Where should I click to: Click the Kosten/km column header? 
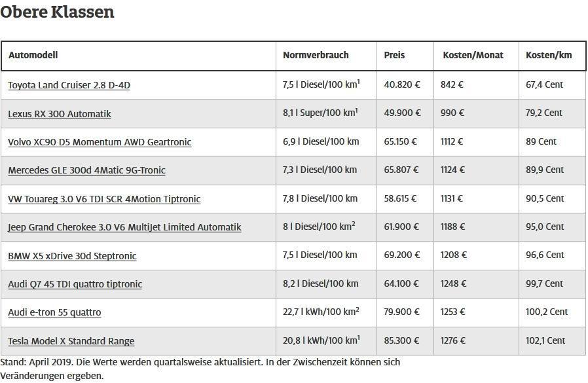click(549, 55)
